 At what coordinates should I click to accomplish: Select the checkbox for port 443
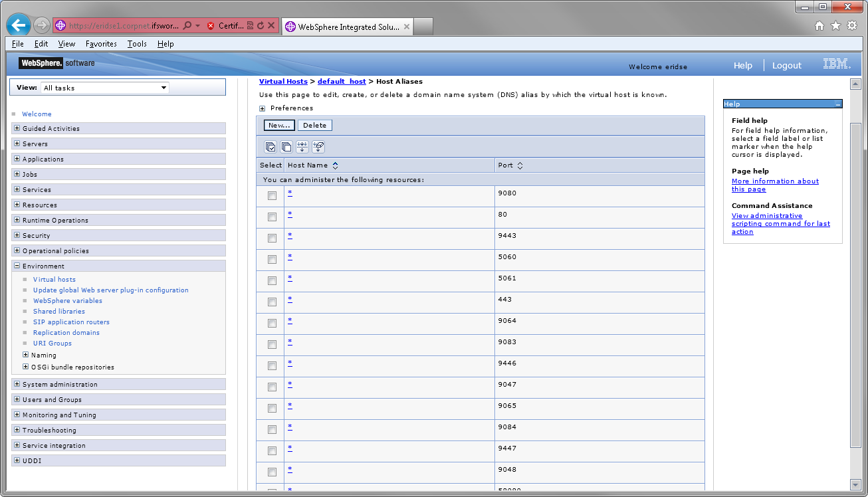click(272, 302)
